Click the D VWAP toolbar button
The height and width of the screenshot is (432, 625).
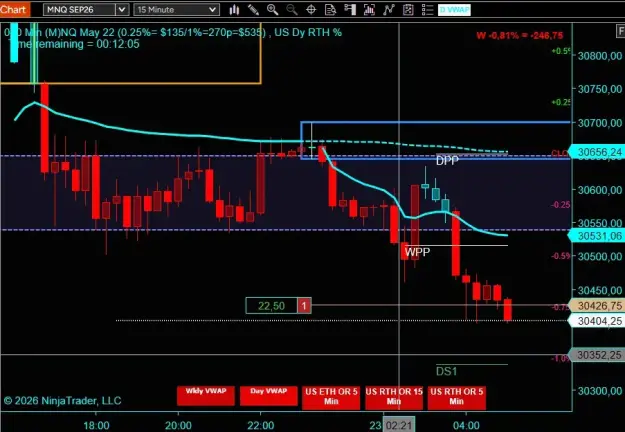tap(454, 10)
